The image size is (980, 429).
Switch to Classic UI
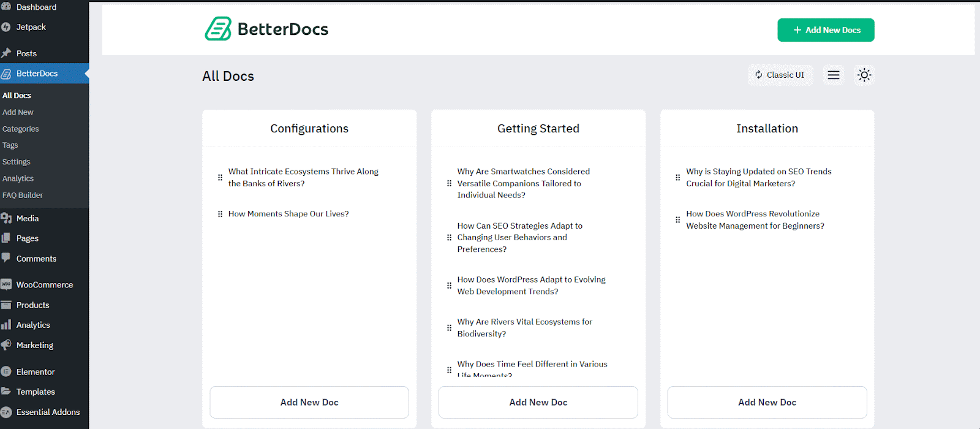780,75
